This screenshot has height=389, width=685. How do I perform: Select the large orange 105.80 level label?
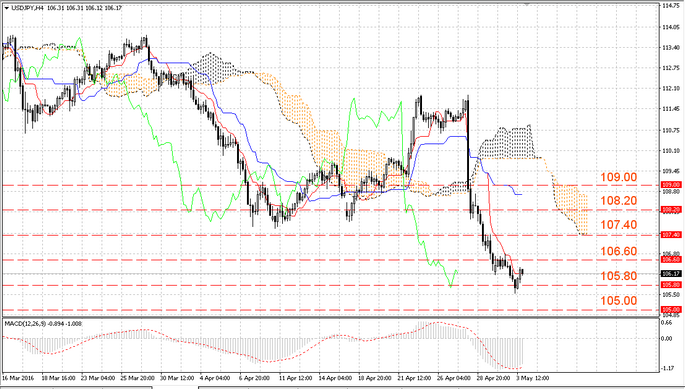[x=619, y=276]
